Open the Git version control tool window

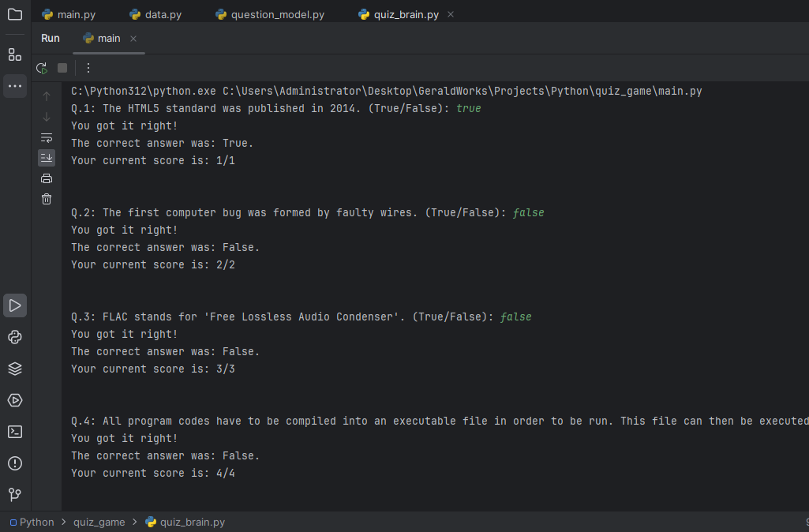click(x=15, y=495)
